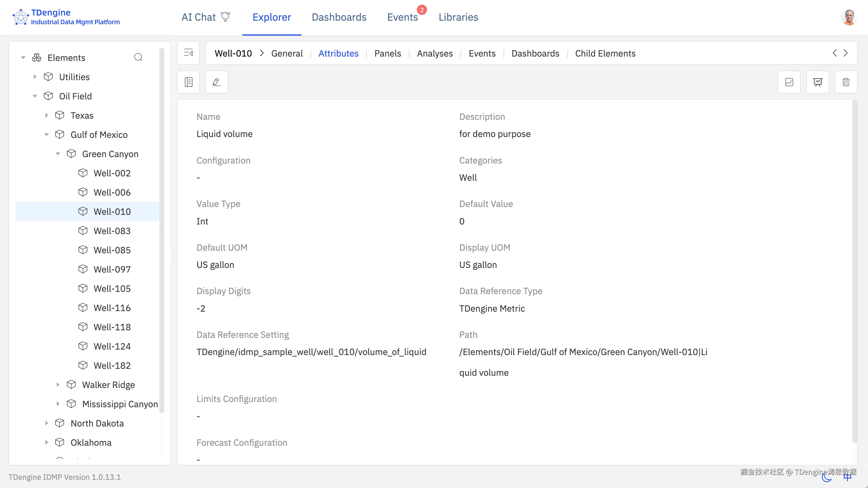Screen dimensions: 868x488
Task: Toggle the language switch icon
Action: point(847,477)
